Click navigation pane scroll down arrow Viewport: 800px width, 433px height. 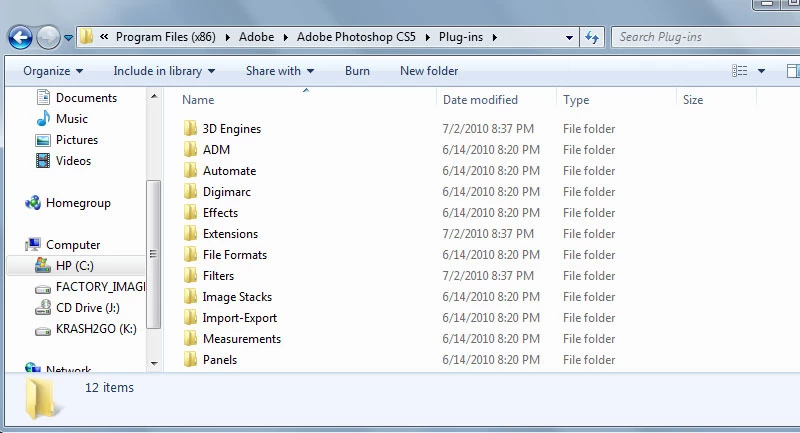[x=154, y=364]
